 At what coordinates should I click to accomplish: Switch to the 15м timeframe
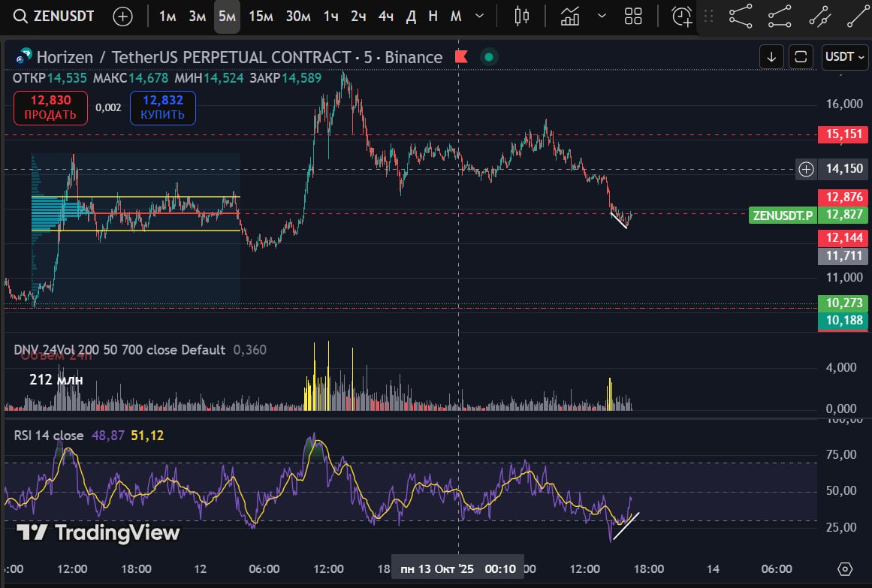(x=261, y=17)
